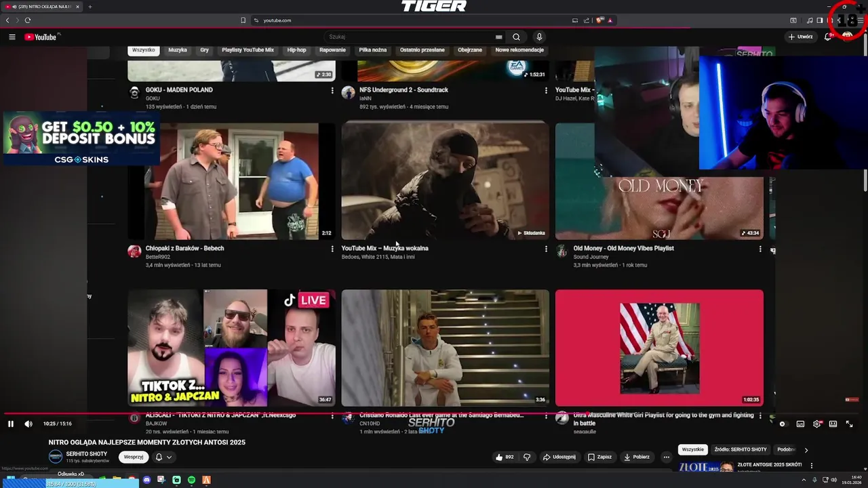868x488 pixels.
Task: Open the SERHITO SHOTY channel avatar
Action: (x=56, y=457)
